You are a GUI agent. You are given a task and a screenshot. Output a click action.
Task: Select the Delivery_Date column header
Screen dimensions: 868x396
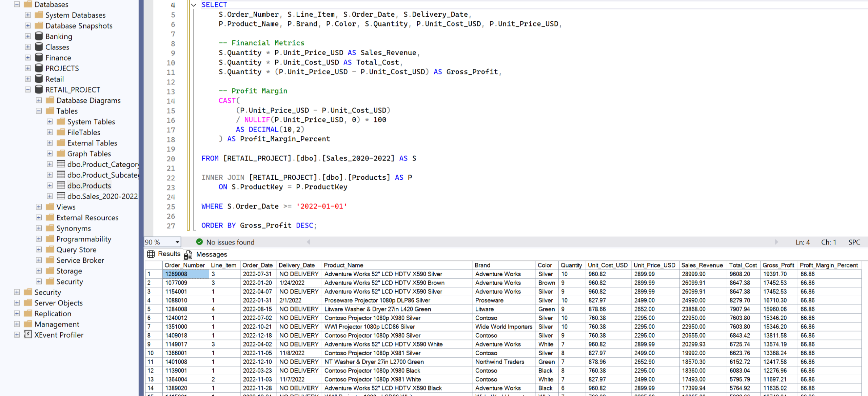tap(299, 265)
